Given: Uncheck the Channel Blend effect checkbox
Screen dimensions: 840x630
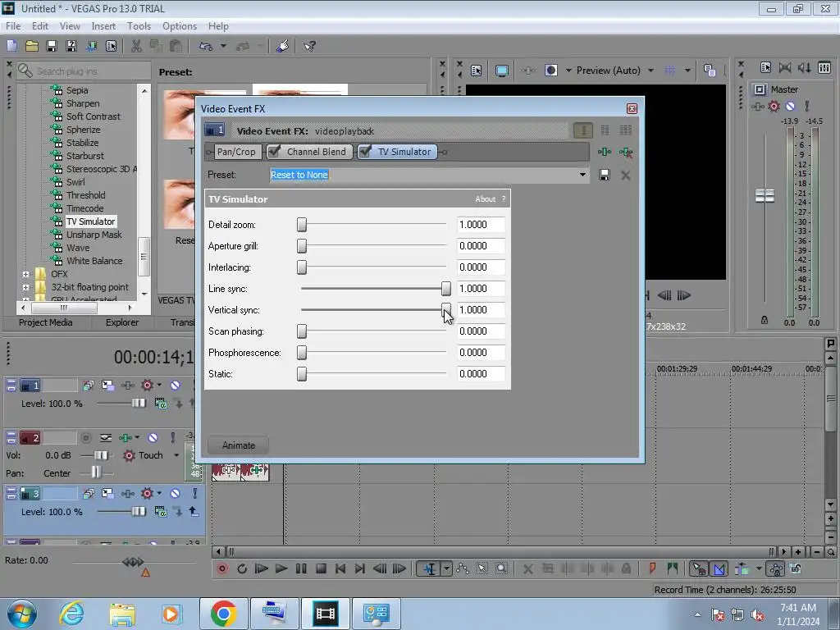Looking at the screenshot, I should (x=274, y=152).
